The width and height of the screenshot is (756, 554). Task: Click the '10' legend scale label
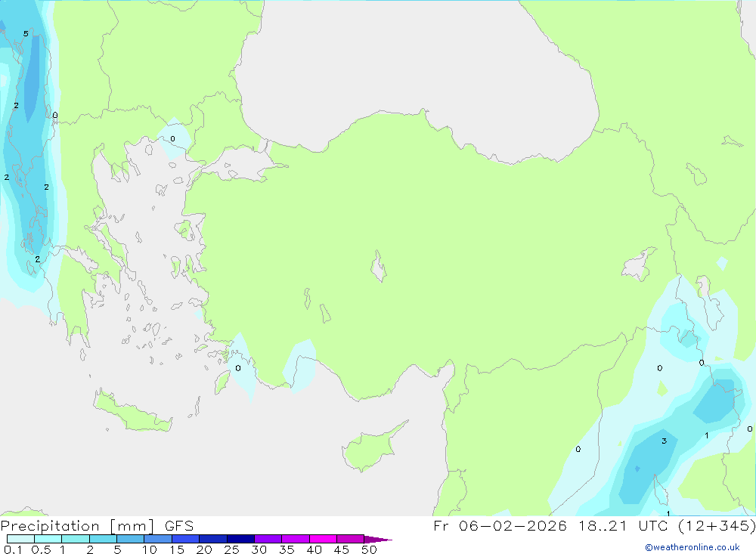tap(150, 549)
